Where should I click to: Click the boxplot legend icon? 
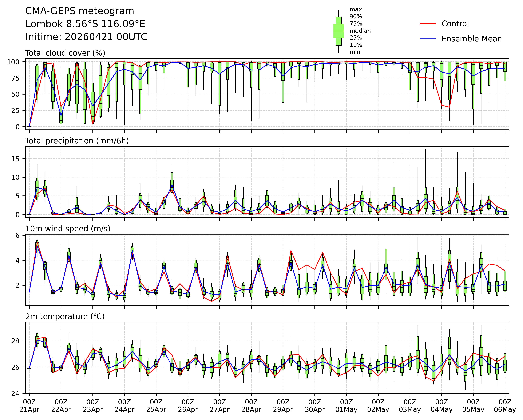click(x=338, y=31)
